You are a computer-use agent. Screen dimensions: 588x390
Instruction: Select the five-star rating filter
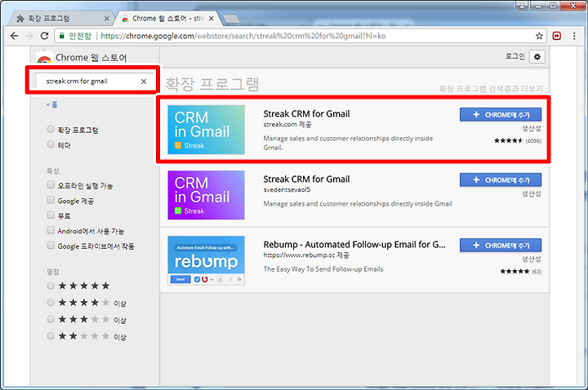point(51,286)
